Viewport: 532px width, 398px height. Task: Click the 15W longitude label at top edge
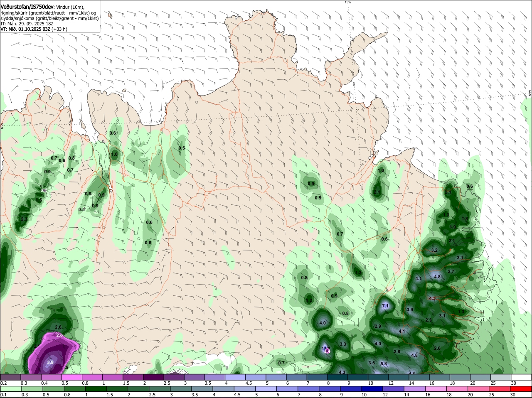pyautogui.click(x=348, y=2)
